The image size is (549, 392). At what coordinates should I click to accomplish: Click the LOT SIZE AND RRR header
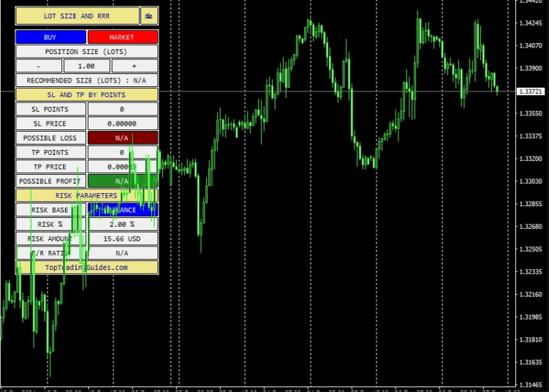tap(77, 16)
